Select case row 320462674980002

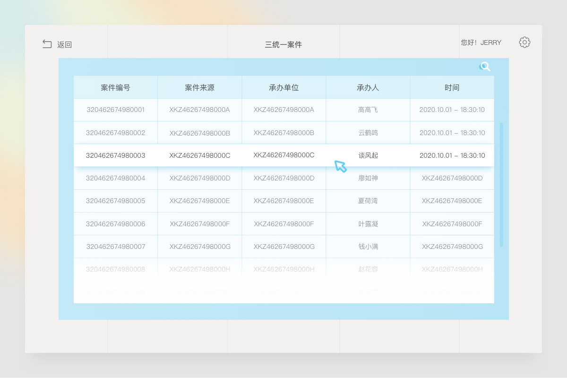click(x=116, y=133)
